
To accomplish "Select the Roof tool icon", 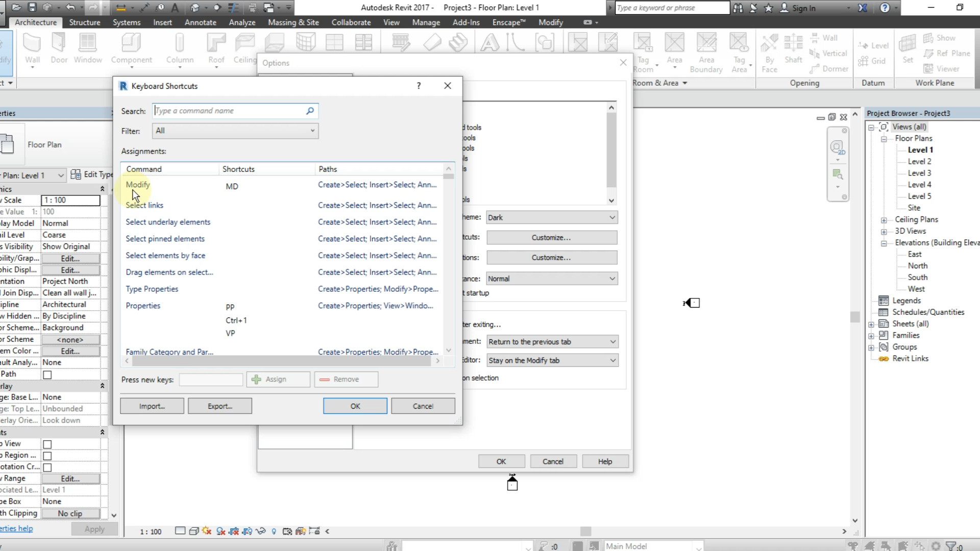I will click(x=216, y=43).
